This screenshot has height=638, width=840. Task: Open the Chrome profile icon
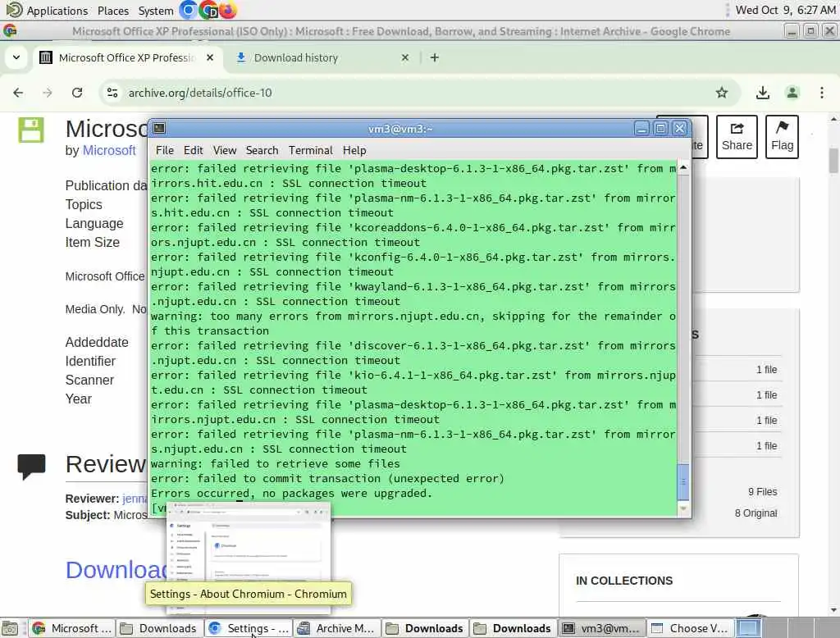792,93
